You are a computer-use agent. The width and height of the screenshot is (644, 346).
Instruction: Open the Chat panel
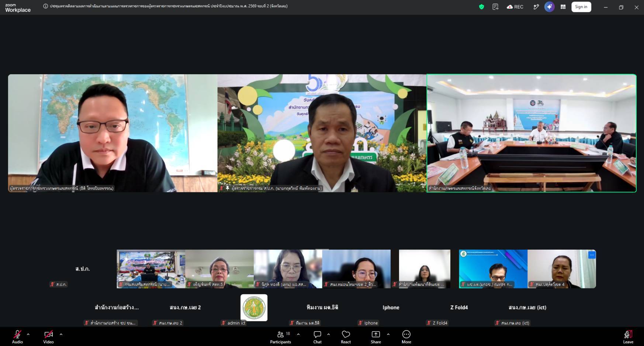coord(317,337)
